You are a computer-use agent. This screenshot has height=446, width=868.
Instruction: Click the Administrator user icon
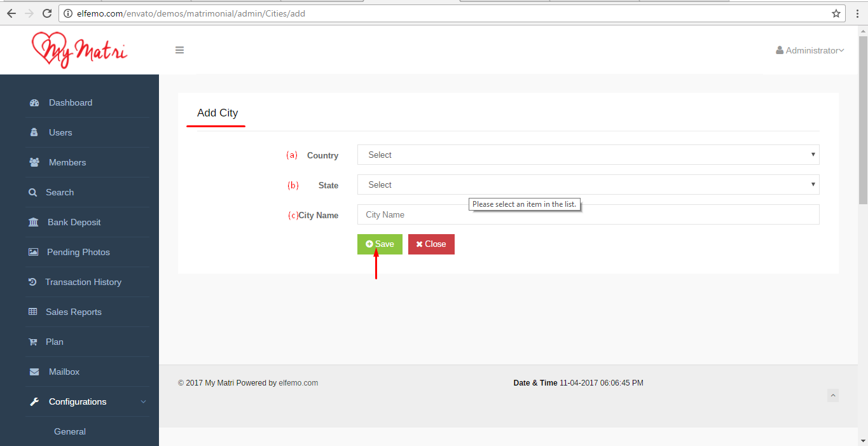coord(780,50)
